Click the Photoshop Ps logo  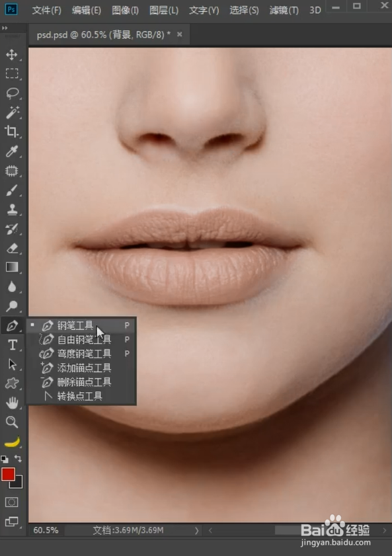click(x=11, y=9)
